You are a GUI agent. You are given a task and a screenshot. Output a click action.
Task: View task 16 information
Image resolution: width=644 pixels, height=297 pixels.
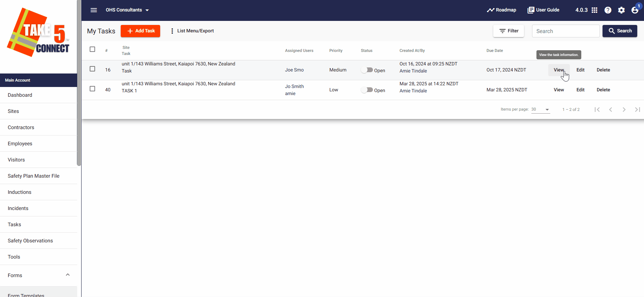tap(559, 70)
